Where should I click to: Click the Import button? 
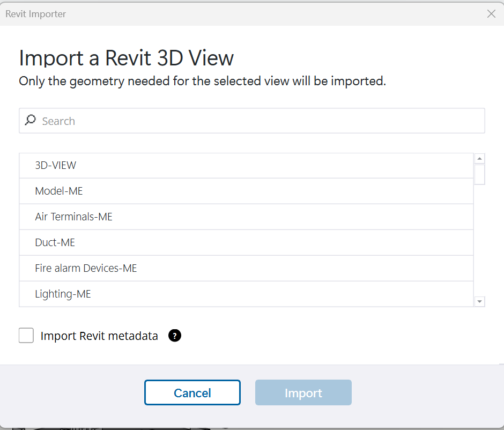303,392
